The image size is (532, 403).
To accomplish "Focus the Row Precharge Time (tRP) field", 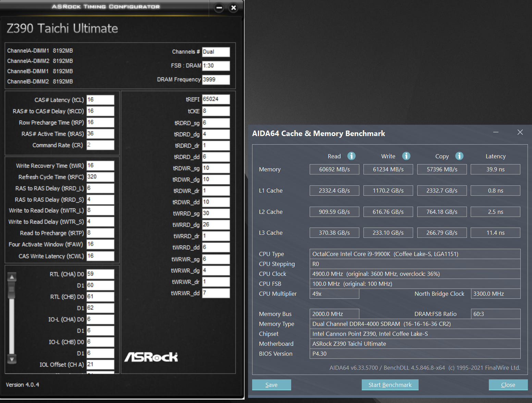I will [100, 122].
